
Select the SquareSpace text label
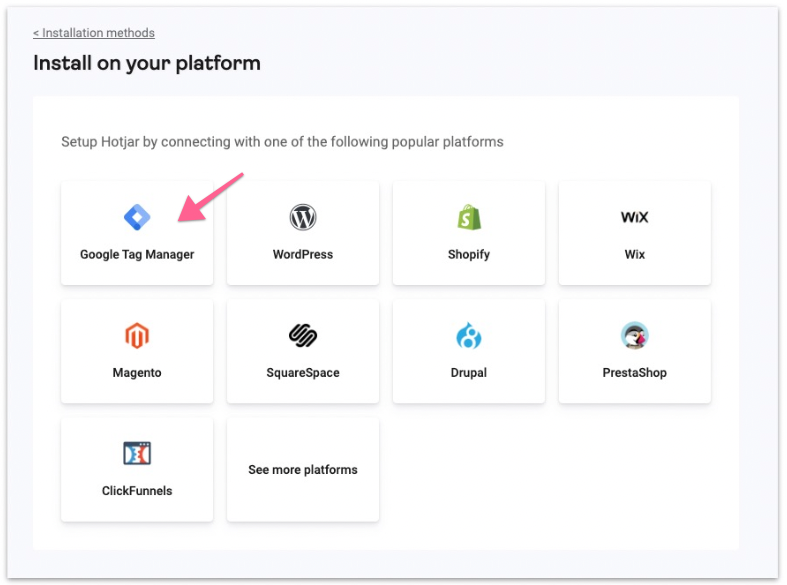(303, 373)
